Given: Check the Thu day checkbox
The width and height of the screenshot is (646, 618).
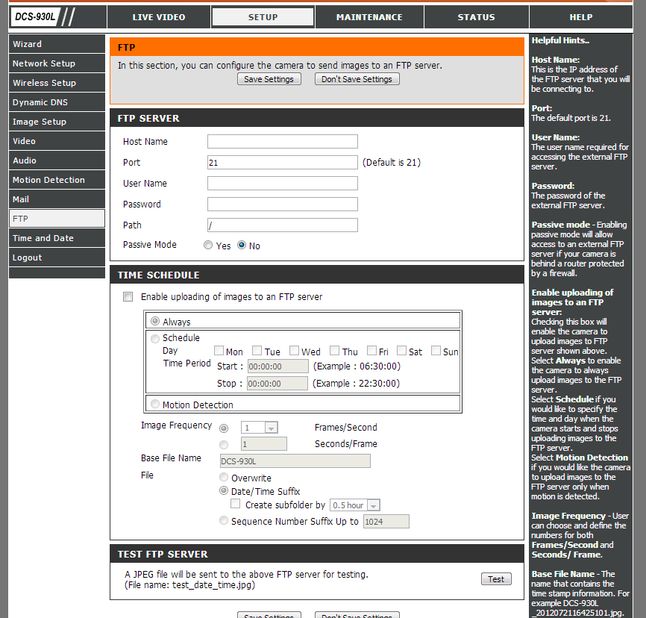Looking at the screenshot, I should 335,350.
